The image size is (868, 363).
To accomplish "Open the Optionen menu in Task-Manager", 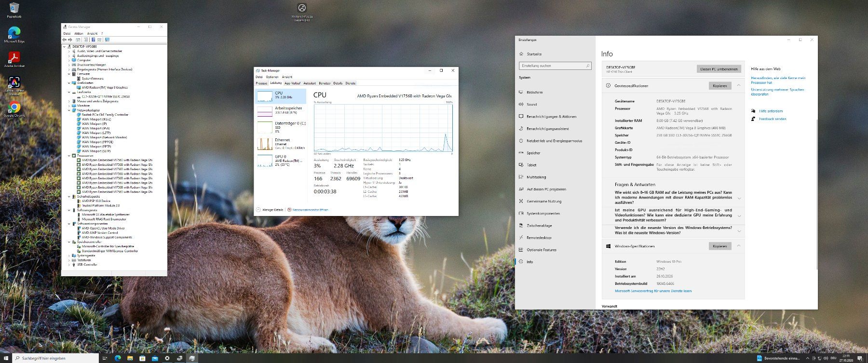I will [x=272, y=77].
